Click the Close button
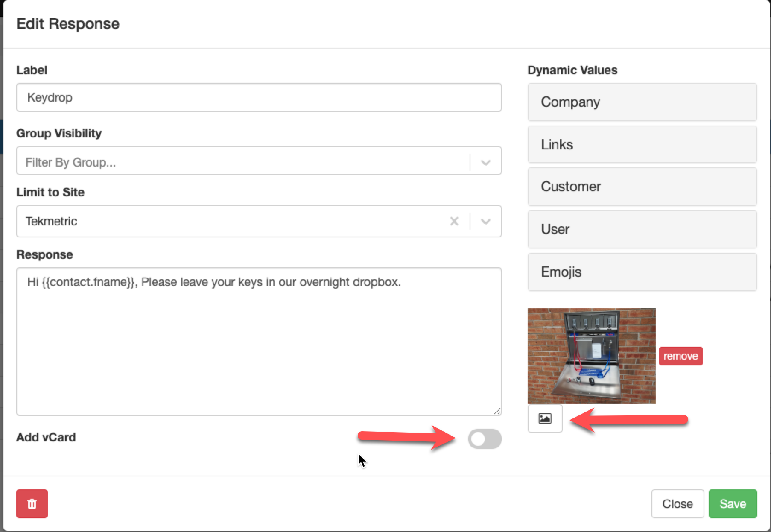Image resolution: width=771 pixels, height=532 pixels. click(x=678, y=504)
